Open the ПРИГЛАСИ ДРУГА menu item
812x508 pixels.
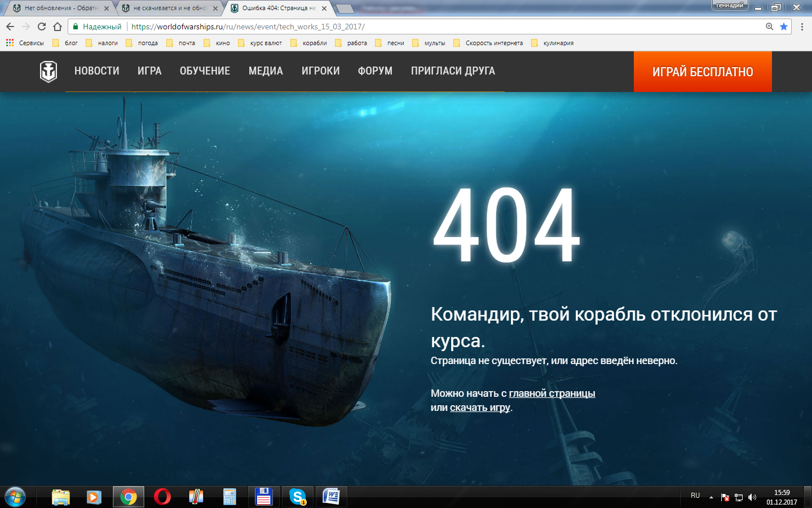tap(453, 71)
